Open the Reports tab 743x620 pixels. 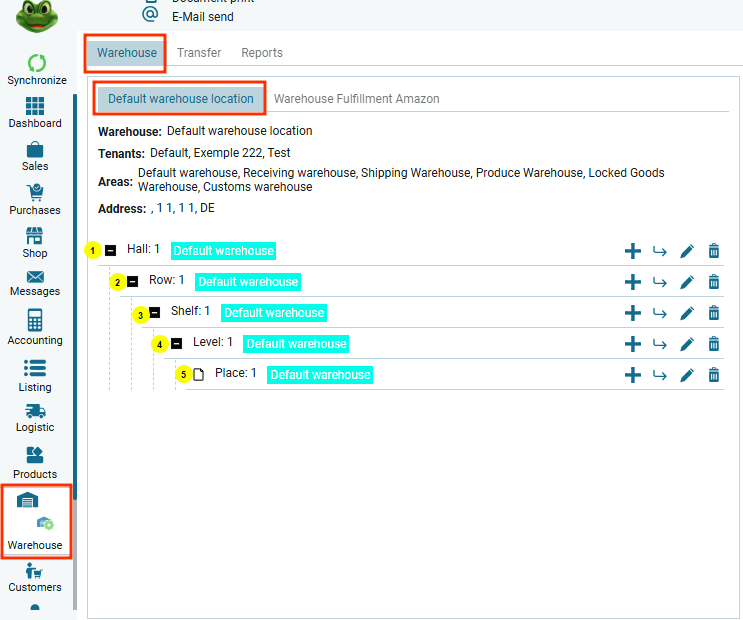[262, 53]
